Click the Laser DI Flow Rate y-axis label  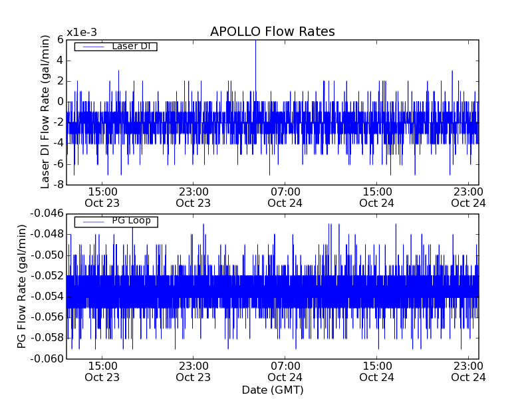(x=45, y=112)
